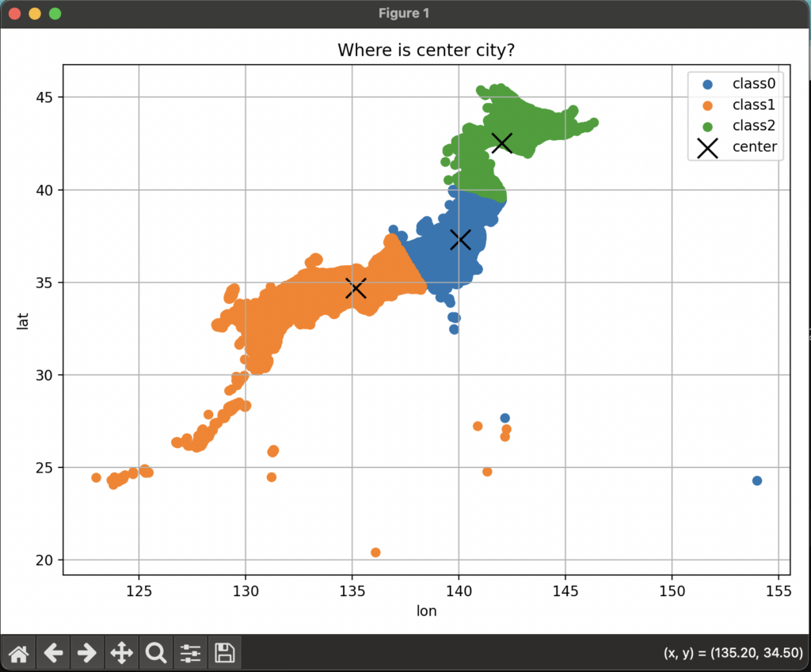
Task: Click the x-axis tick label 150
Action: pos(672,590)
